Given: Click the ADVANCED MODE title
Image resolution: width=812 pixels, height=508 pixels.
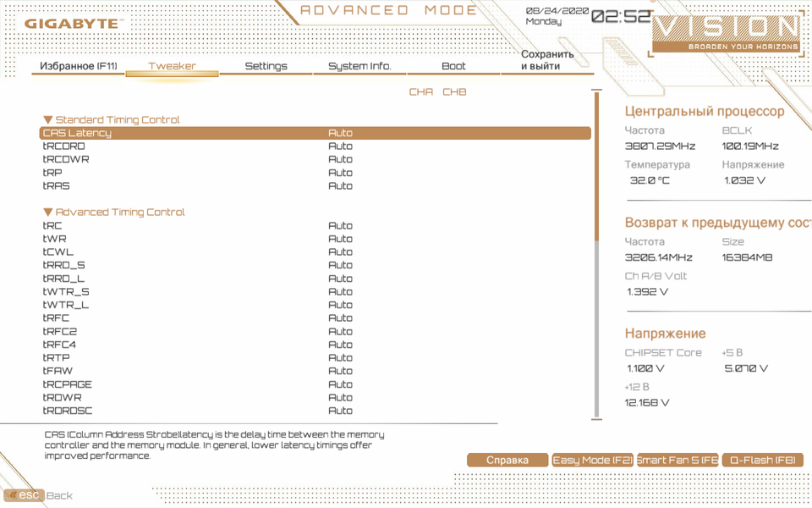Looking at the screenshot, I should coord(388,10).
